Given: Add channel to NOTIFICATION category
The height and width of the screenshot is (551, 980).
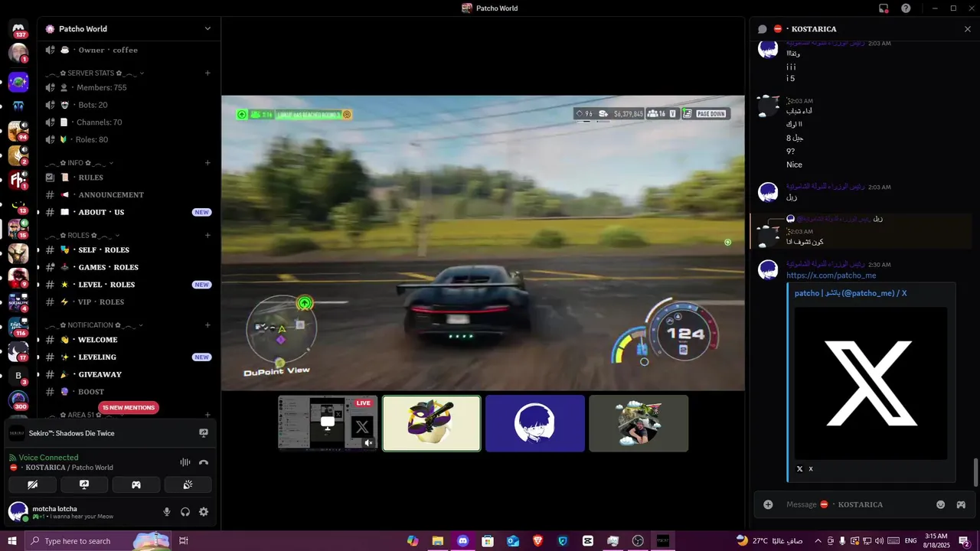Looking at the screenshot, I should (x=207, y=325).
